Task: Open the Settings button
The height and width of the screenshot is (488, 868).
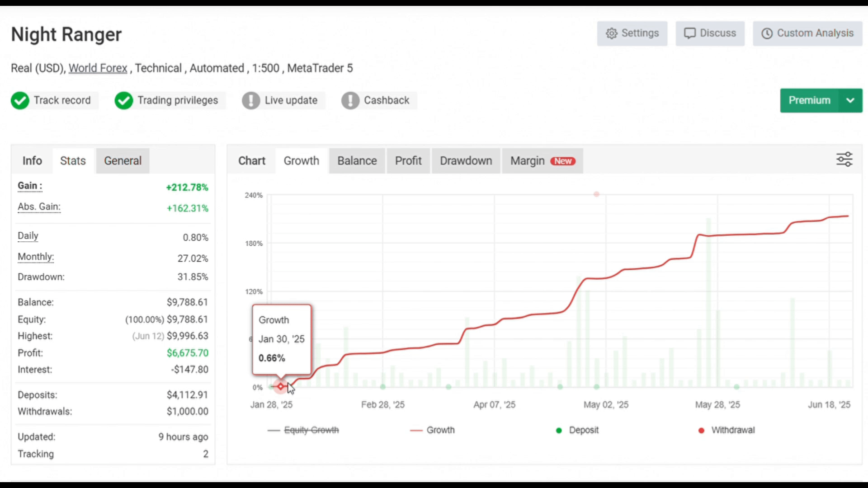Action: 632,33
